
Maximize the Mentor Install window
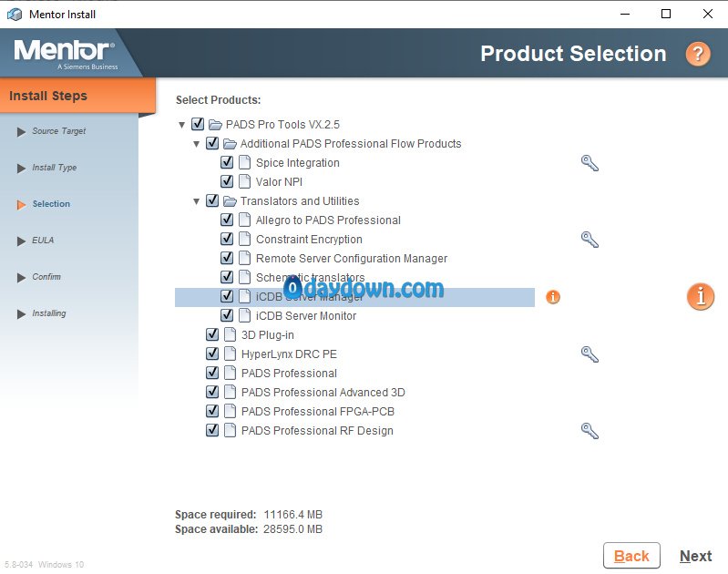tap(666, 14)
